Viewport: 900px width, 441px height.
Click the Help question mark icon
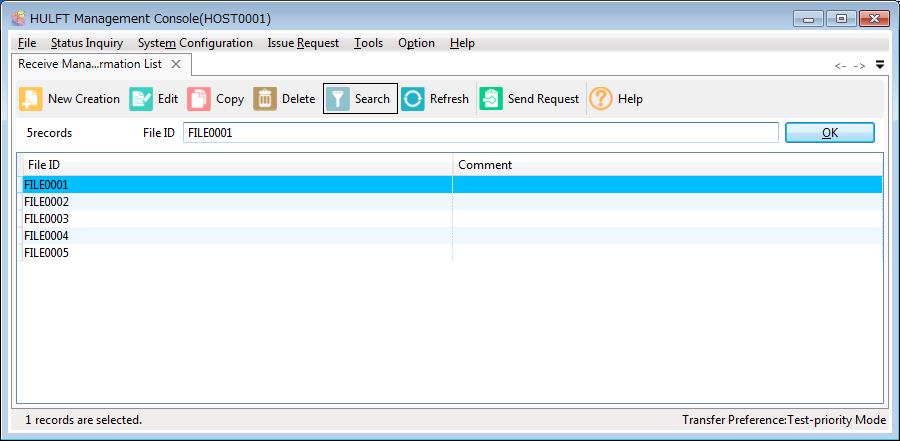point(601,99)
